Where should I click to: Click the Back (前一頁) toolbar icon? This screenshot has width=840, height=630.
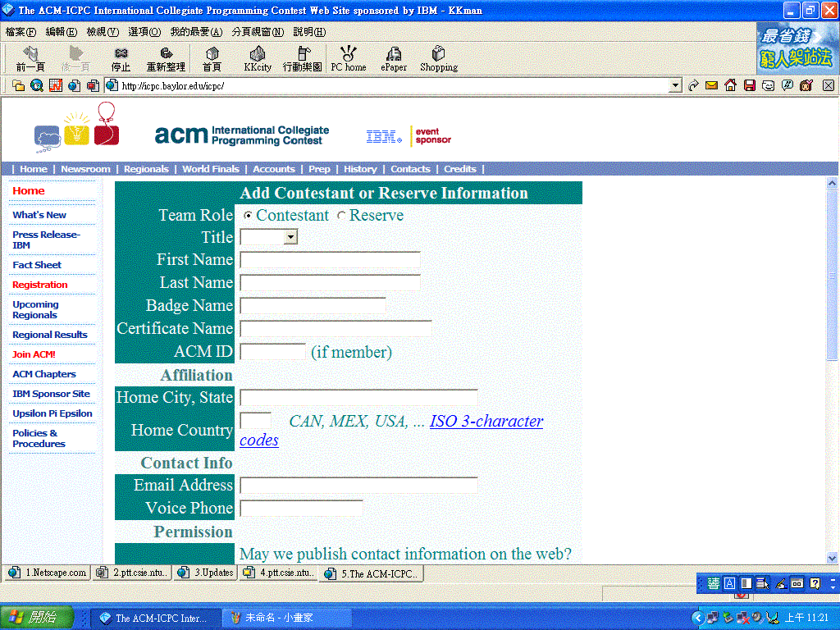click(x=30, y=58)
